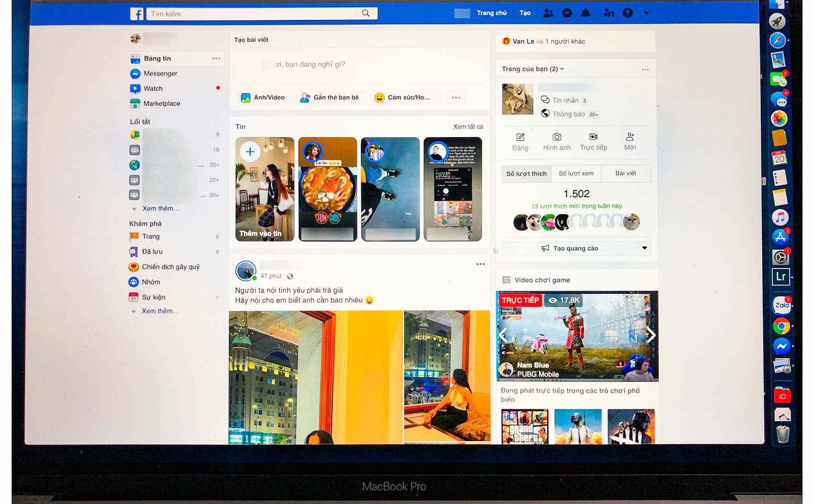Image resolution: width=814 pixels, height=504 pixels.
Task: Open Trang của bạn panel options dots
Action: 645,70
